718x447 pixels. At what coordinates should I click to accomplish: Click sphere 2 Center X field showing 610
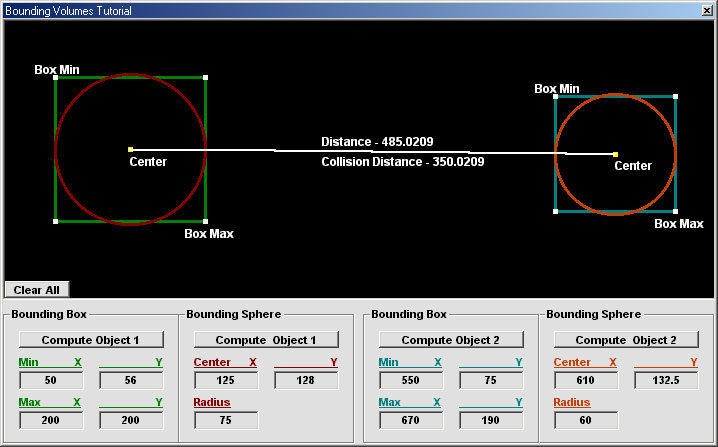[x=585, y=380]
